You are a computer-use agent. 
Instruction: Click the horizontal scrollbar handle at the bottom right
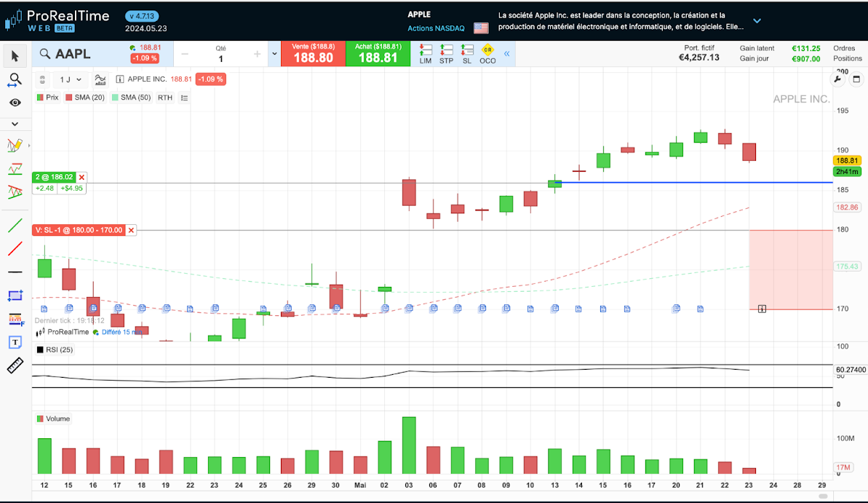pyautogui.click(x=823, y=496)
